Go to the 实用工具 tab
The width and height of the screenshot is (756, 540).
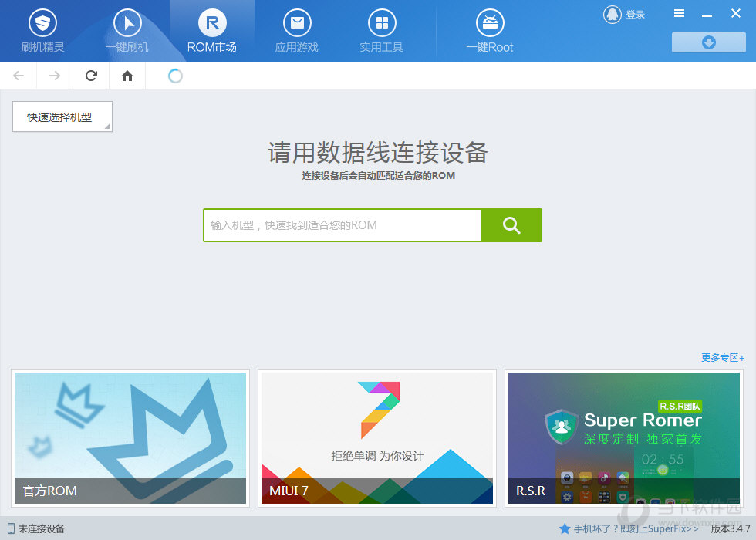(x=382, y=31)
